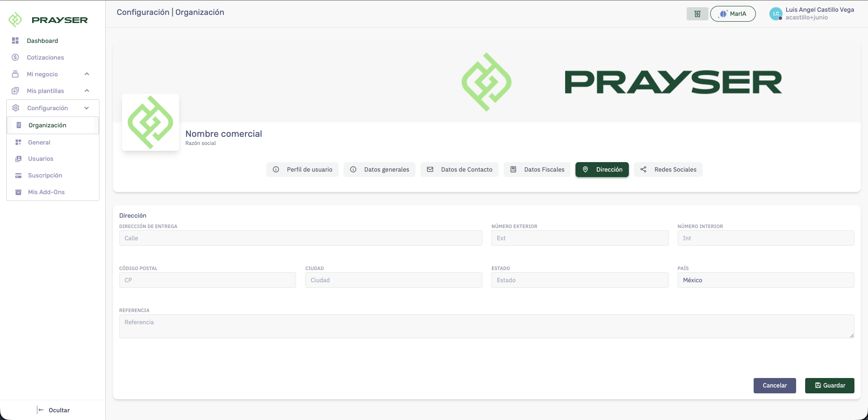Click the Configuración | Organización page title
The width and height of the screenshot is (868, 420).
tap(170, 12)
